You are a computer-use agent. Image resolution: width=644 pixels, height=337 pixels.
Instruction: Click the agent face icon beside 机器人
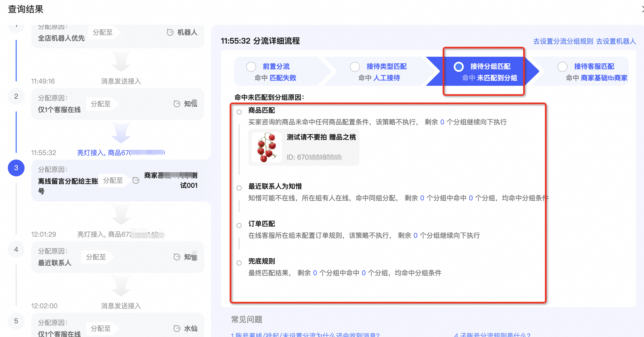[x=170, y=32]
